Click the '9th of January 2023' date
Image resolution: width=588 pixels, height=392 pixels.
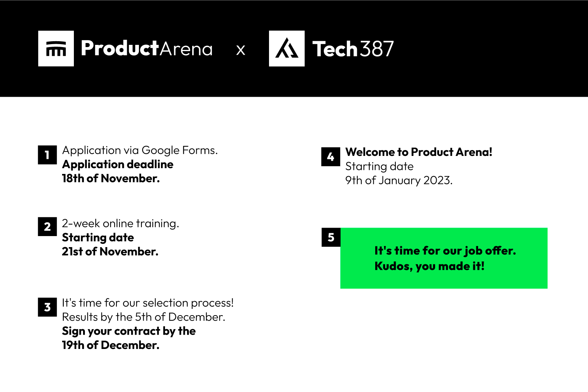[399, 181]
